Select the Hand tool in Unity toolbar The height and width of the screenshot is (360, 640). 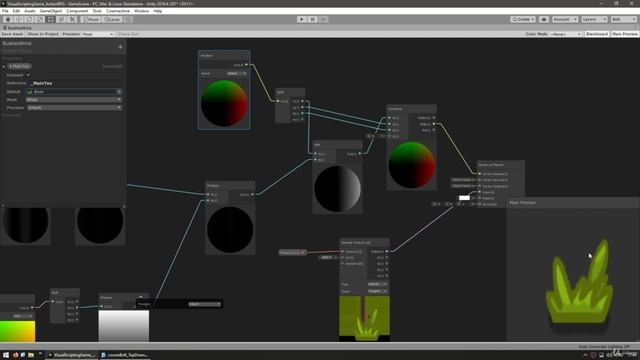[8, 19]
